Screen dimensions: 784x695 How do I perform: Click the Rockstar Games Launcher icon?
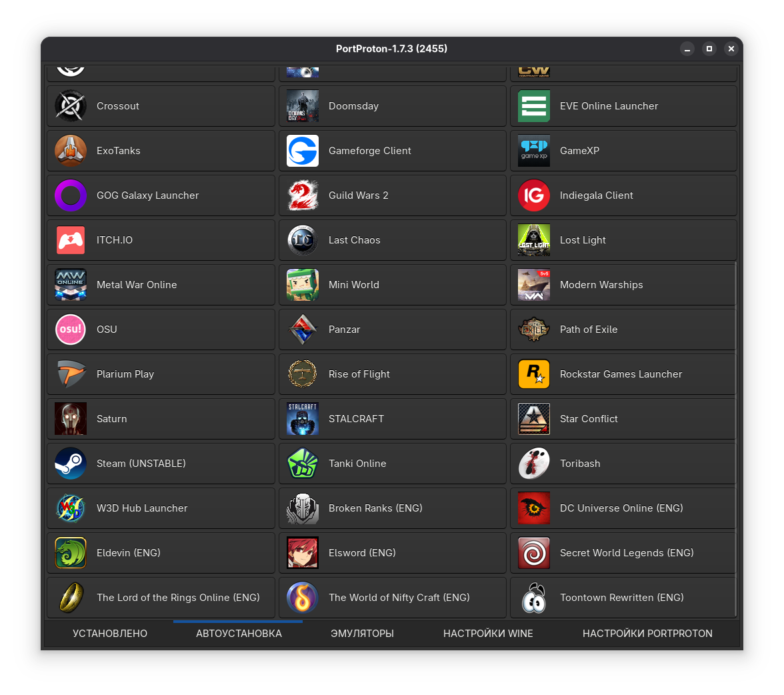(x=533, y=374)
